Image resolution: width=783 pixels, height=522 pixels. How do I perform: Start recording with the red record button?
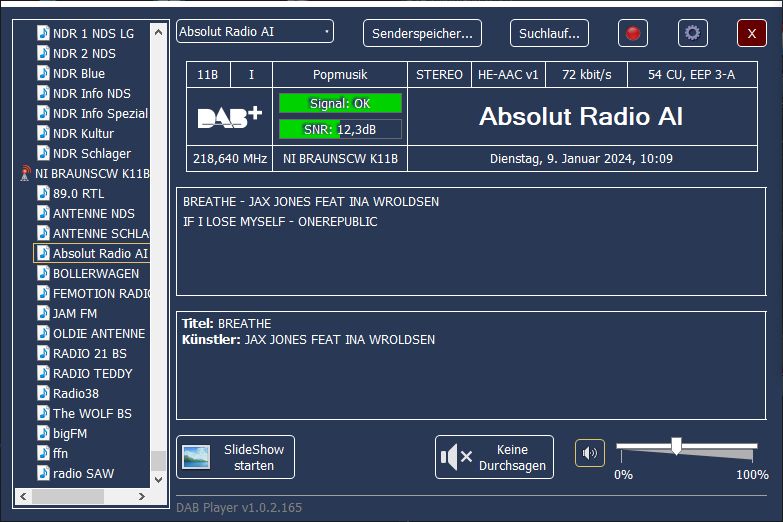(633, 33)
